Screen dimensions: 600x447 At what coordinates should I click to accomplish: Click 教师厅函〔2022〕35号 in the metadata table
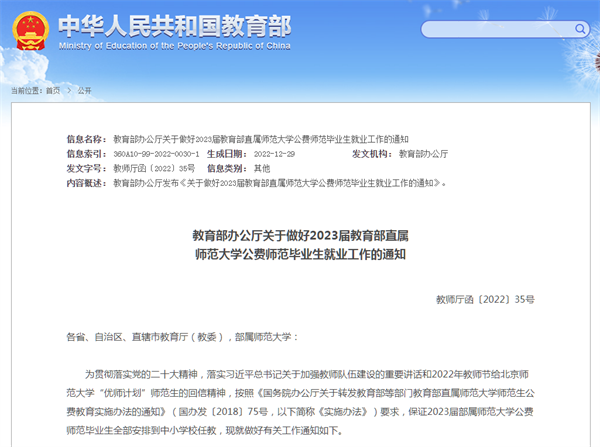[154, 168]
